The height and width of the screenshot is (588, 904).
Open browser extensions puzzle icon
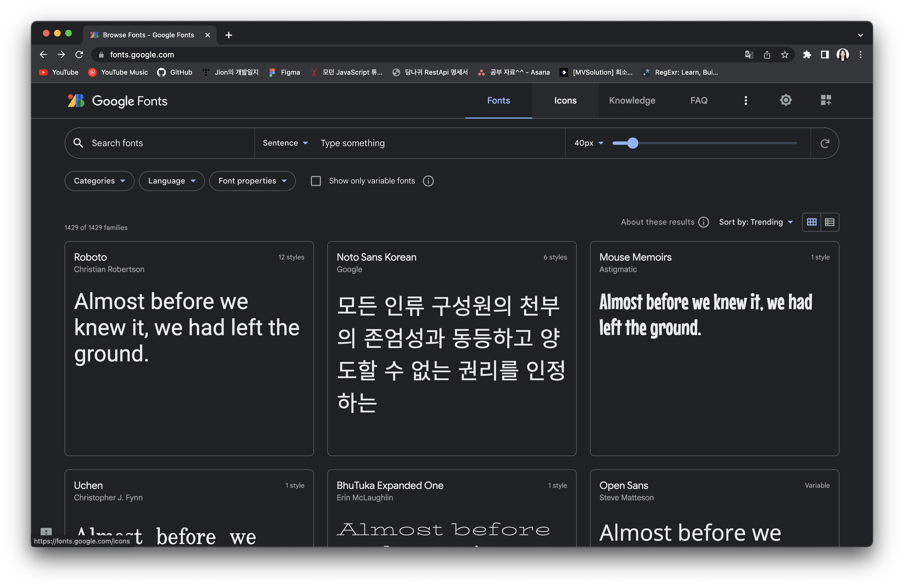[807, 55]
